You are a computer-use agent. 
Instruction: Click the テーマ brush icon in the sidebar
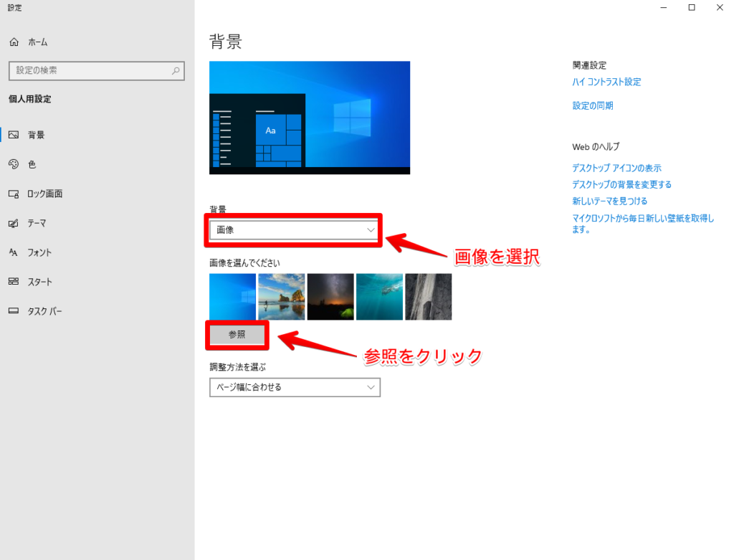click(x=14, y=223)
